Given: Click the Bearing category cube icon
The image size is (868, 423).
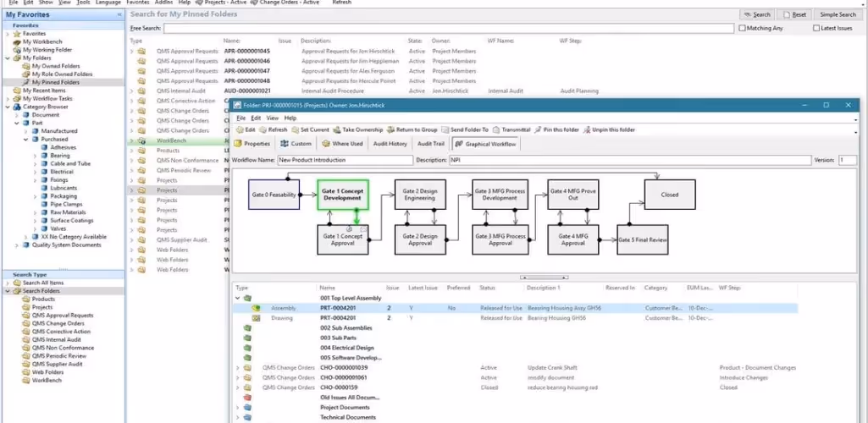Looking at the screenshot, I should click(x=44, y=156).
